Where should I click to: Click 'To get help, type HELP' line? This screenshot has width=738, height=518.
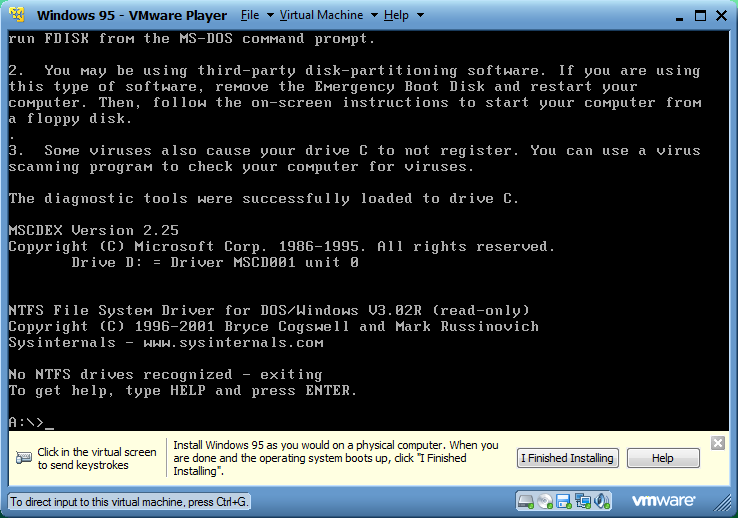point(183,390)
